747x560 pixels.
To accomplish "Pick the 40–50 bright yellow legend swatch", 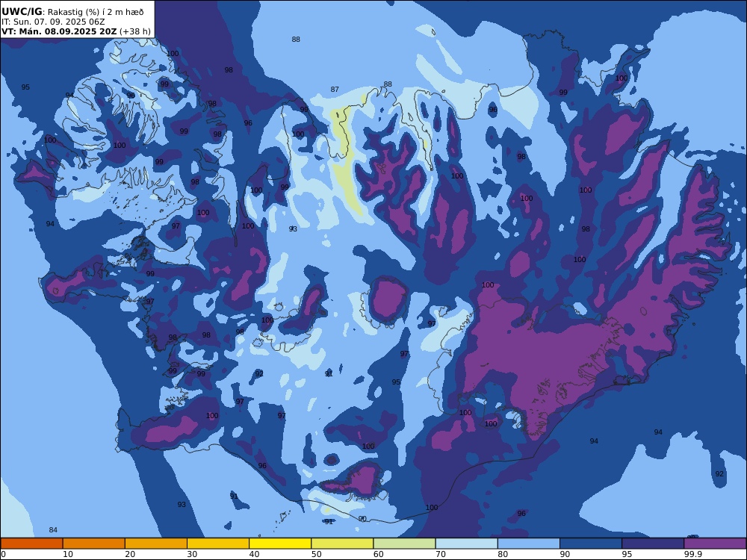I will pyautogui.click(x=280, y=544).
